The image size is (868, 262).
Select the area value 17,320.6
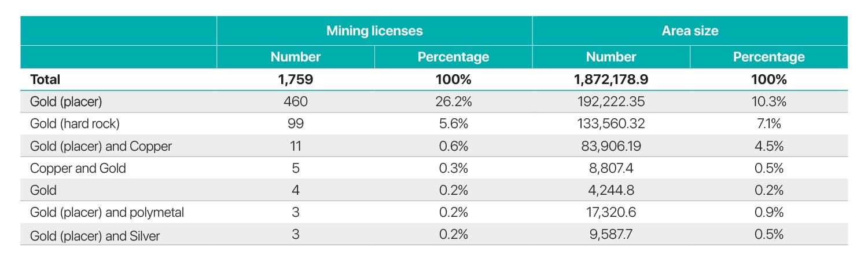611,213
